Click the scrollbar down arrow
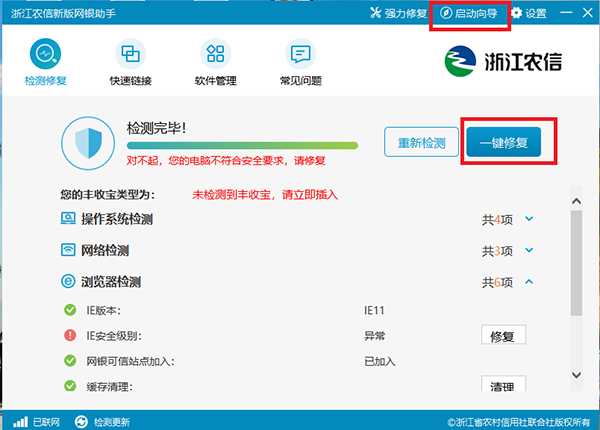Viewport: 600px width, 430px height. click(x=576, y=375)
